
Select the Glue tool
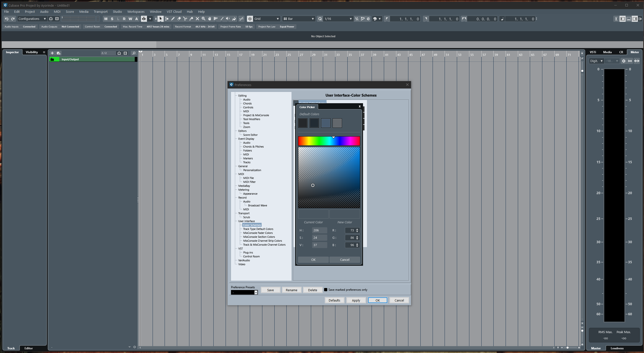click(191, 19)
